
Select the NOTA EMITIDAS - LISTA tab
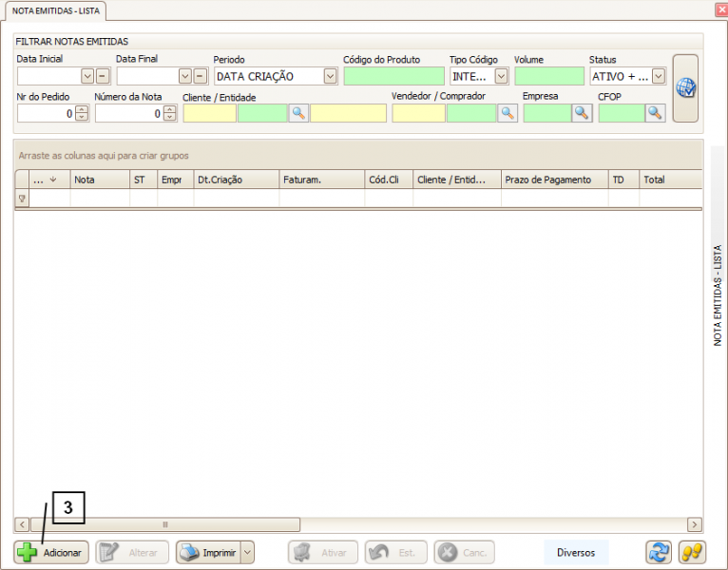53,10
